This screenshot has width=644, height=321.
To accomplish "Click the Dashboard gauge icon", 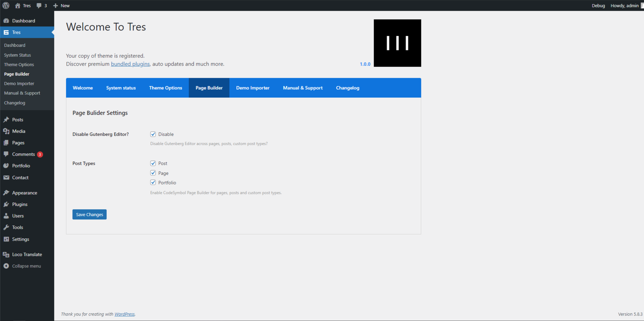I will 6,21.
